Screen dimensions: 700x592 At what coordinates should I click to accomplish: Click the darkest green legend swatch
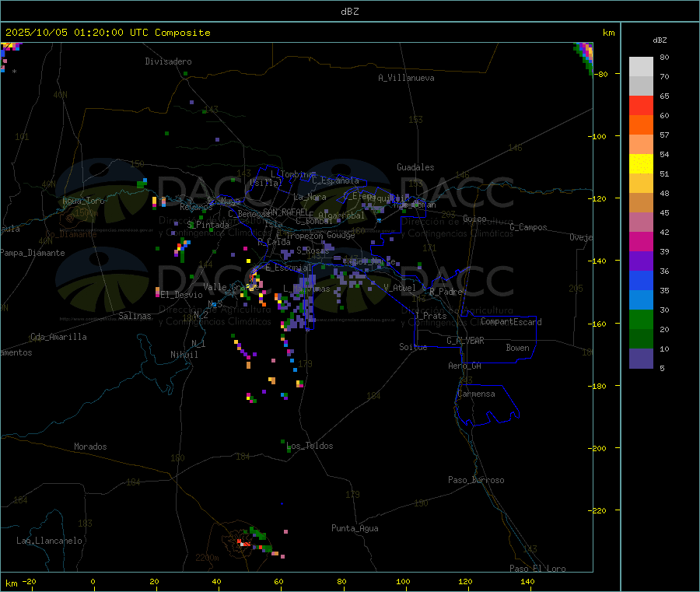click(641, 338)
